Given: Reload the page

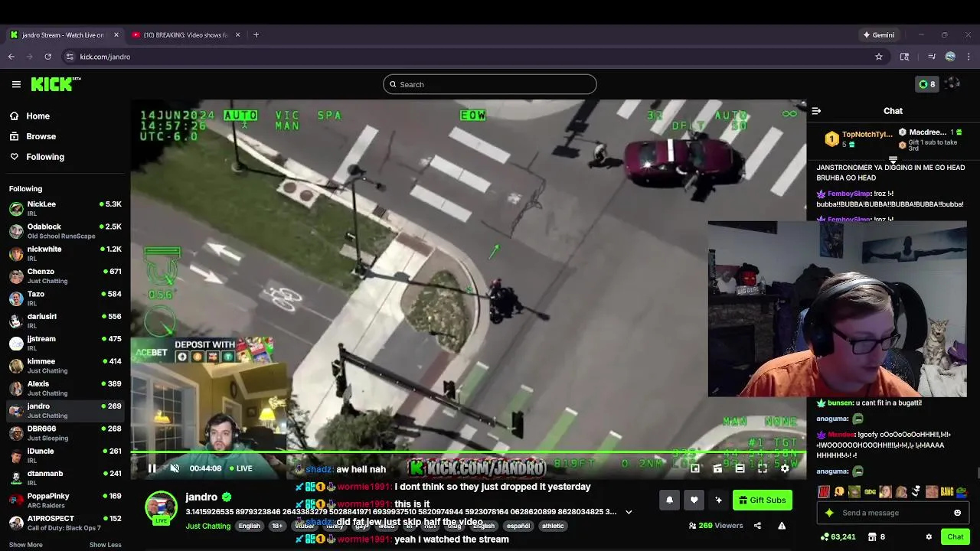Looking at the screenshot, I should (47, 57).
